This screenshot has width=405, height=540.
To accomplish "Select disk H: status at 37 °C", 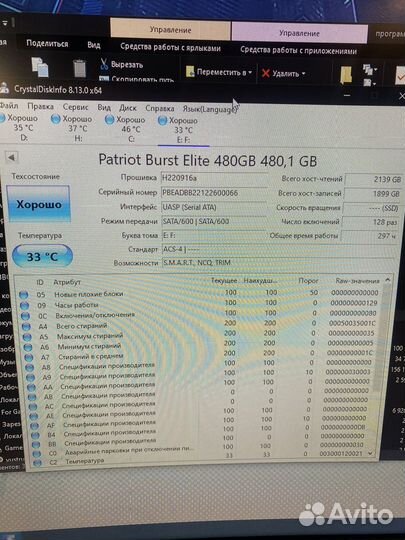I will pyautogui.click(x=72, y=128).
